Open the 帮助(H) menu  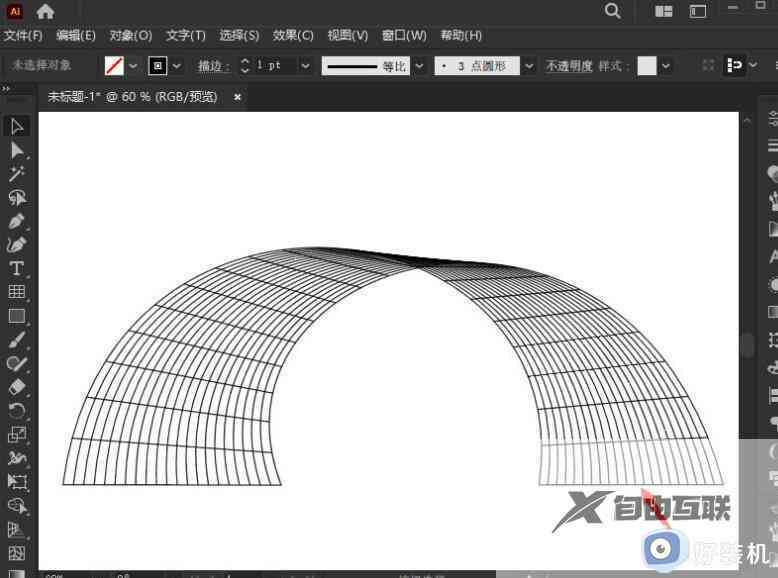tap(461, 35)
